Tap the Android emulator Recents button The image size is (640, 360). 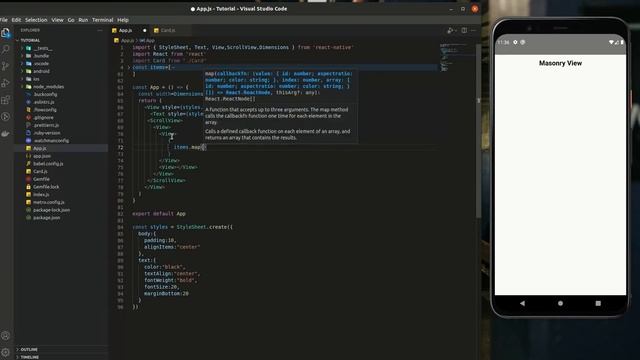coord(598,303)
